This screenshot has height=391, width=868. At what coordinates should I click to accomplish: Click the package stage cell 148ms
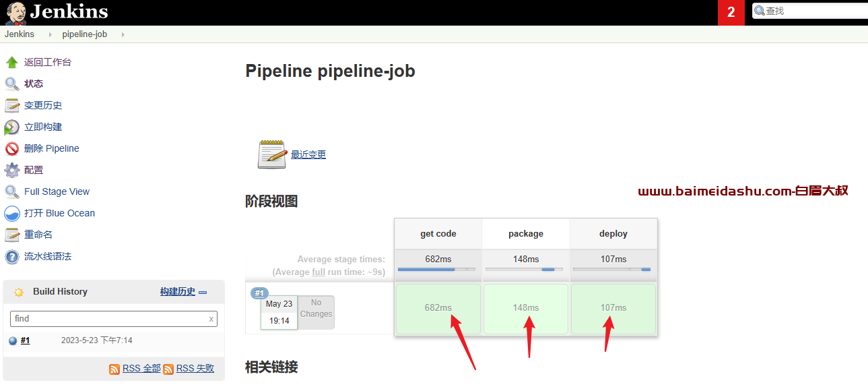(x=526, y=309)
